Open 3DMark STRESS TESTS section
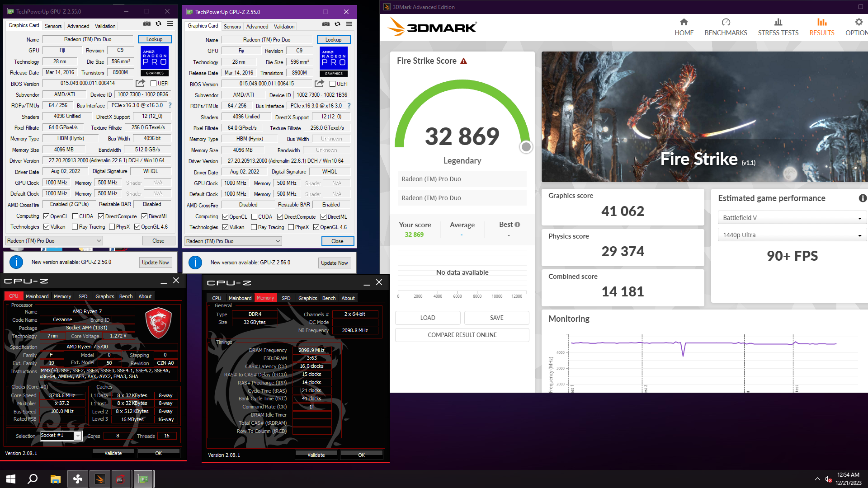 778,27
